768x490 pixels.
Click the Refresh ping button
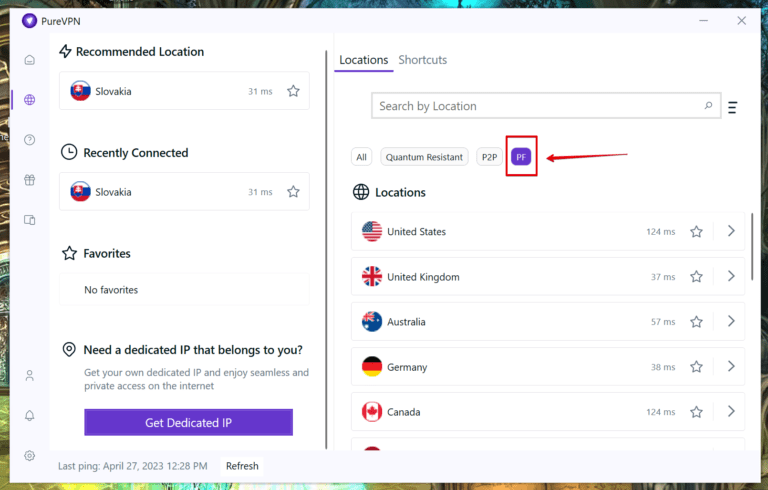tap(242, 466)
